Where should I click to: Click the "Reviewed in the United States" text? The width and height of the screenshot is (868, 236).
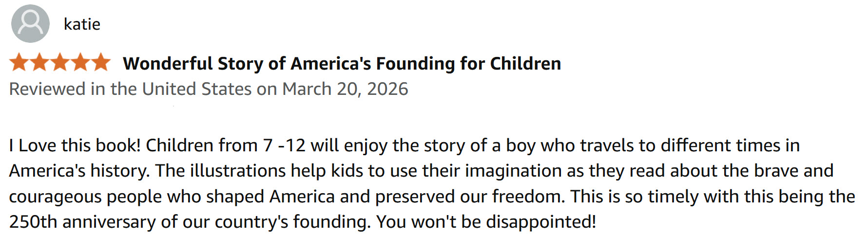pyautogui.click(x=130, y=89)
